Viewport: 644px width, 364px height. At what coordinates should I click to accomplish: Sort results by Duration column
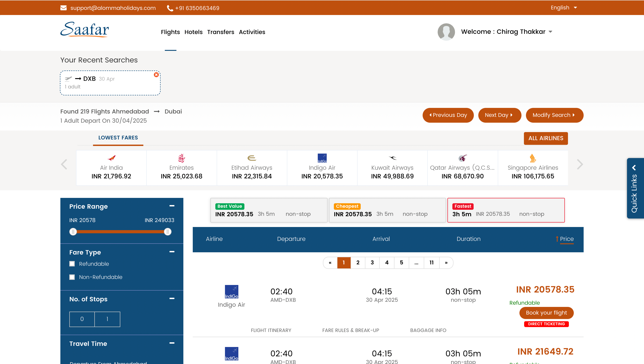pos(468,239)
